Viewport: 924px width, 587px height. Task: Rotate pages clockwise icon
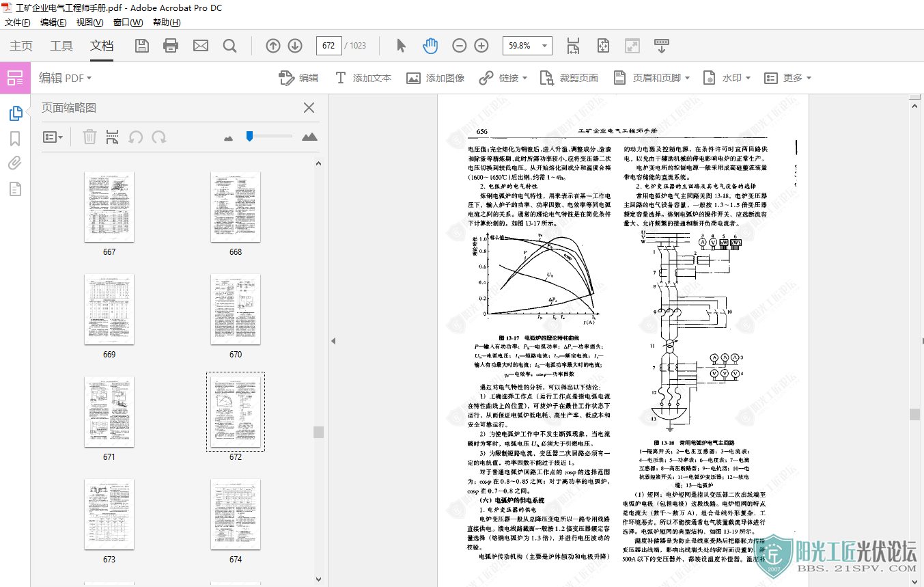[159, 137]
